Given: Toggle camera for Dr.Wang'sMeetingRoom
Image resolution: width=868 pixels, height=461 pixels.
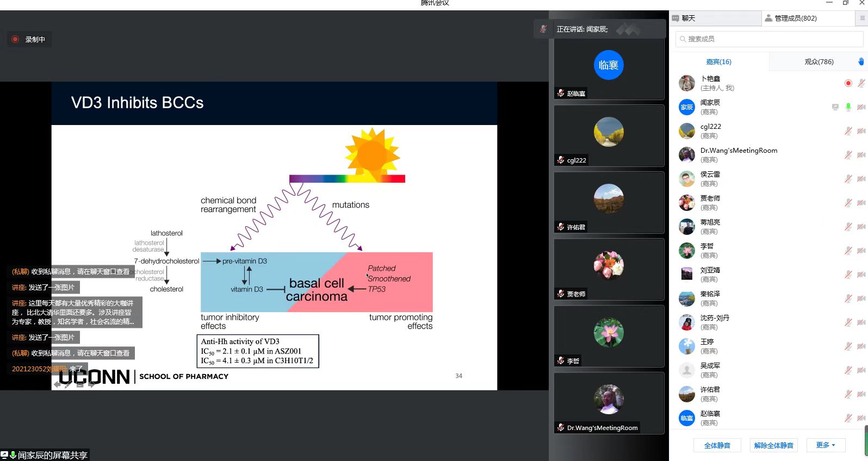Looking at the screenshot, I should 861,155.
